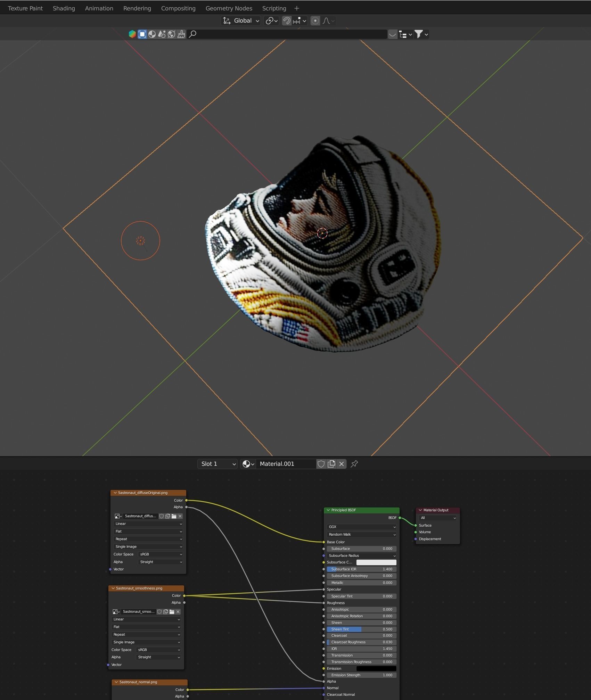This screenshot has height=700, width=591.
Task: Switch to the Animation workspace tab
Action: pyautogui.click(x=99, y=8)
